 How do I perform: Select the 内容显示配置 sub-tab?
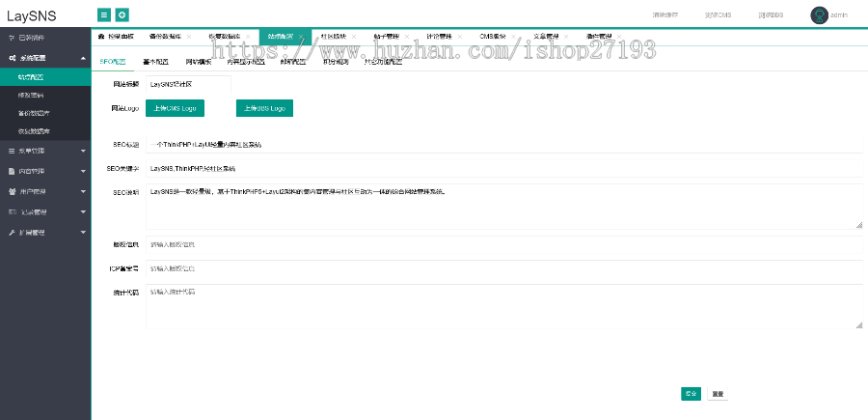246,62
